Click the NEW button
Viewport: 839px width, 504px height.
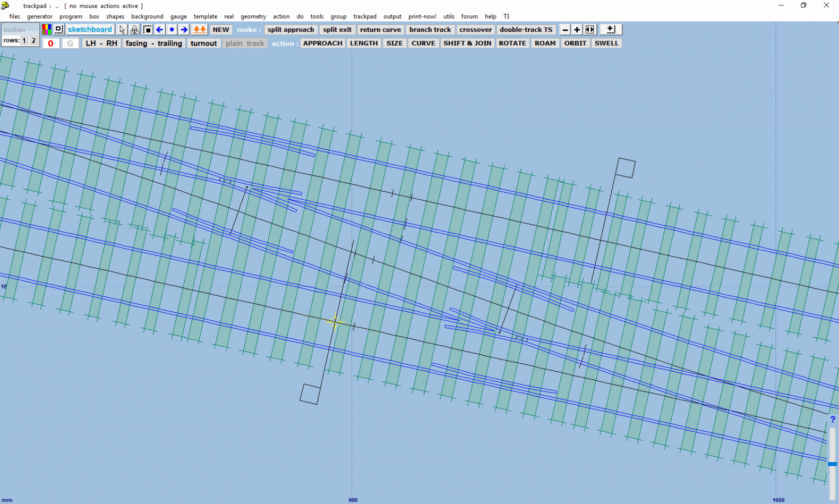[221, 30]
